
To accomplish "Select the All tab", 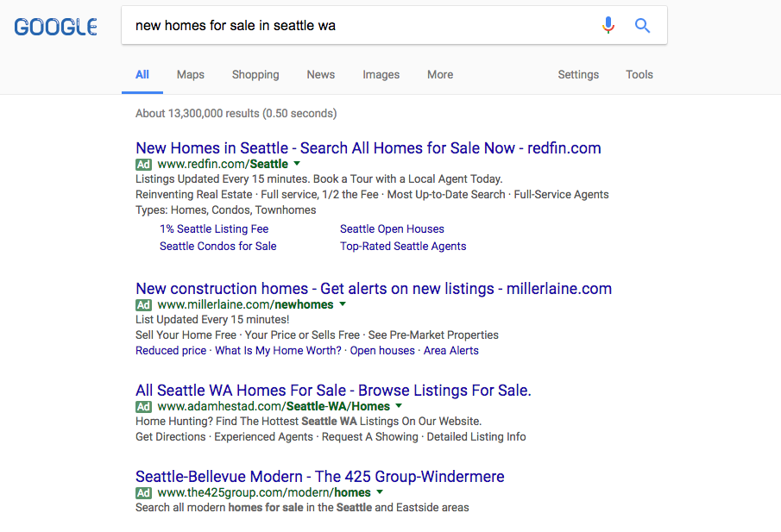I will click(x=142, y=75).
